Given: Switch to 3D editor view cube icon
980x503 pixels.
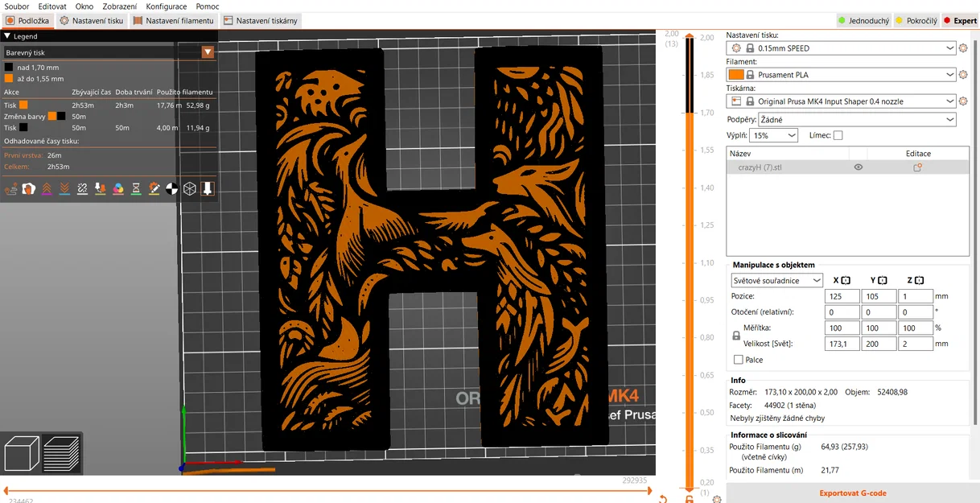Looking at the screenshot, I should click(x=22, y=453).
